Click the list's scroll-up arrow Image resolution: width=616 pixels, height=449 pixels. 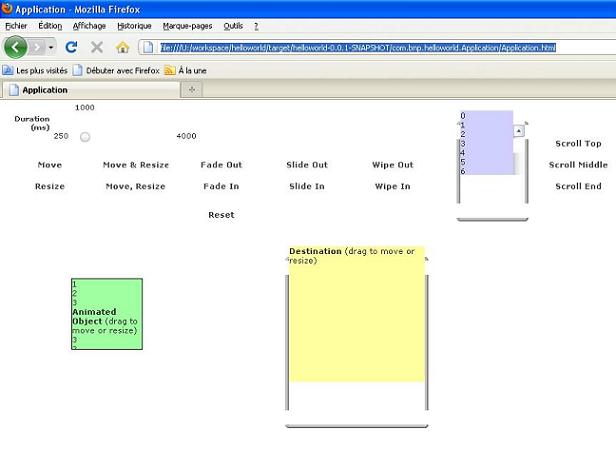(x=519, y=130)
